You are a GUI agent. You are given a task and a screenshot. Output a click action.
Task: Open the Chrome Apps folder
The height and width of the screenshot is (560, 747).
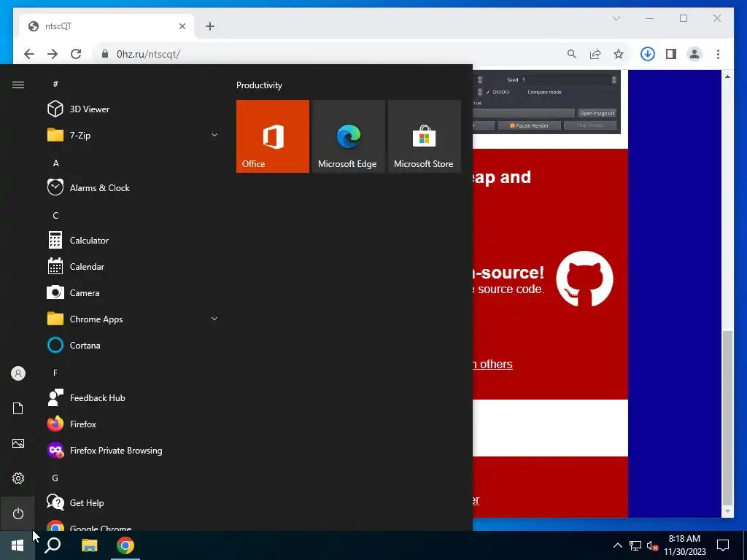[132, 319]
